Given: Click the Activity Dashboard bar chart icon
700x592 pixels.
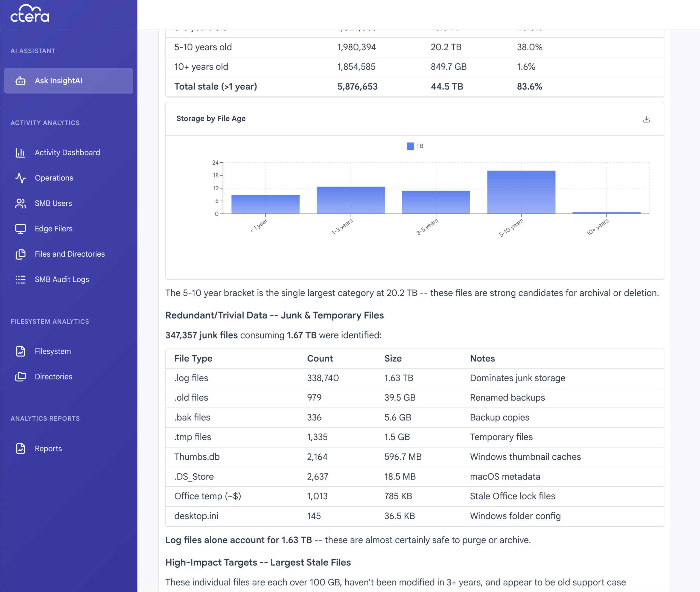Looking at the screenshot, I should pos(21,153).
